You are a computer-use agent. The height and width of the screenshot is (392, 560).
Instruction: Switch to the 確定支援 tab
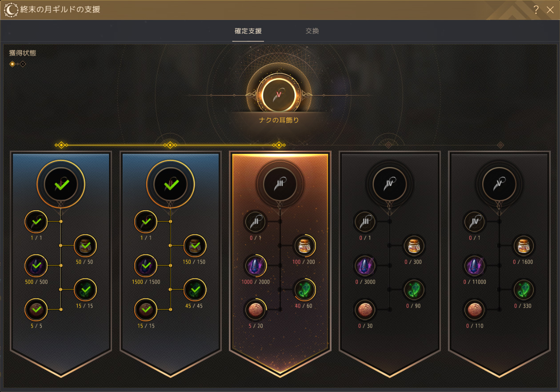pyautogui.click(x=248, y=31)
